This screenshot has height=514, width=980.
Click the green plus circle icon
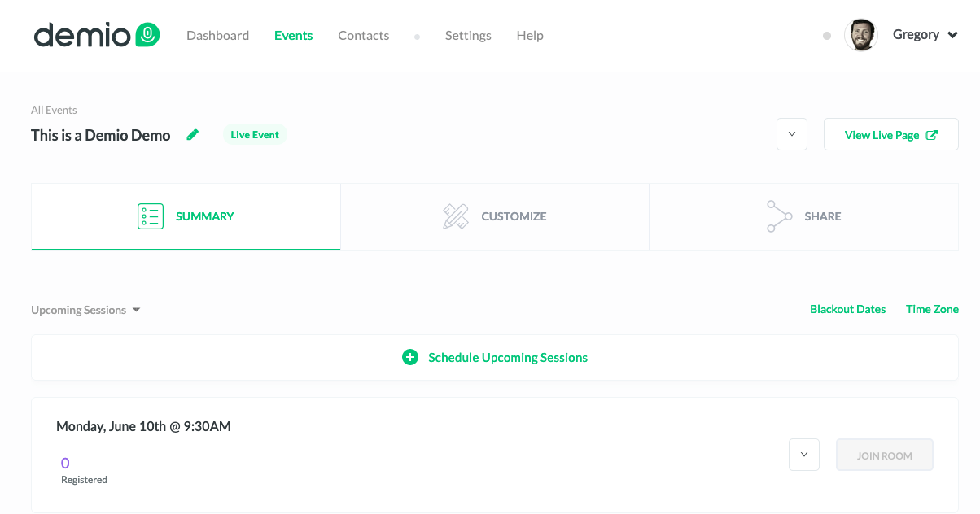410,357
